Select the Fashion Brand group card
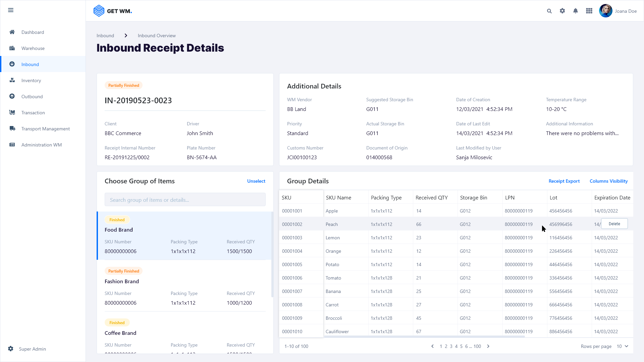This screenshot has width=644, height=362. coord(184,287)
